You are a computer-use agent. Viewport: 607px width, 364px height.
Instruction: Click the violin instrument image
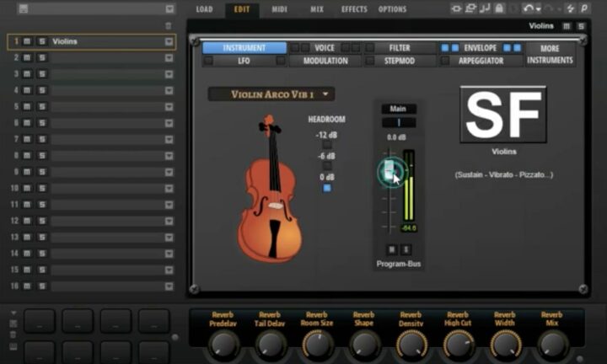[x=270, y=188]
